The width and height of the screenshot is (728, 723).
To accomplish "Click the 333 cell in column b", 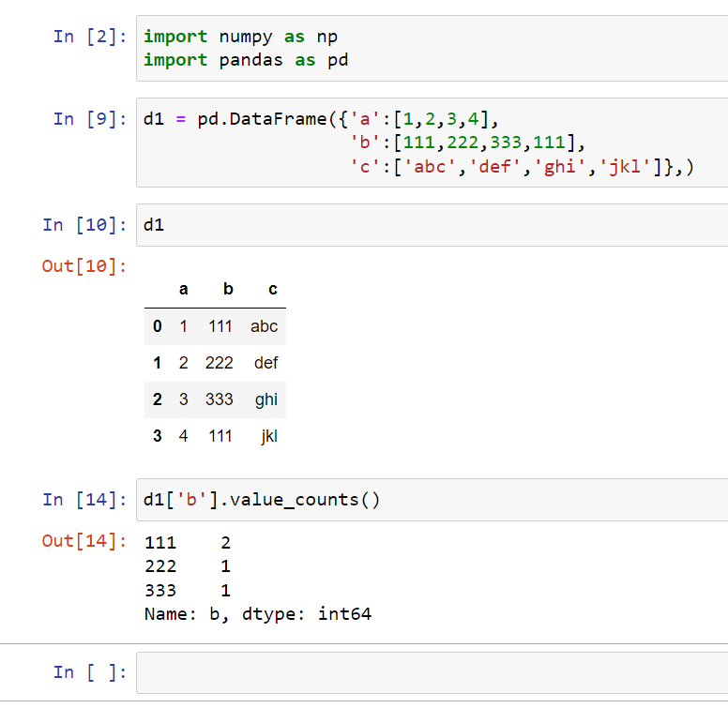I will coord(220,399).
